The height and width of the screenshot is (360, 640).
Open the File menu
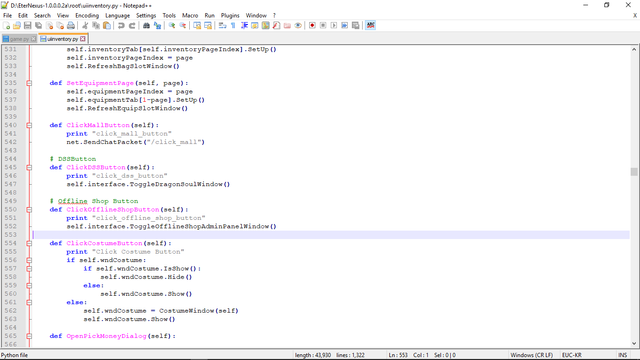7,16
